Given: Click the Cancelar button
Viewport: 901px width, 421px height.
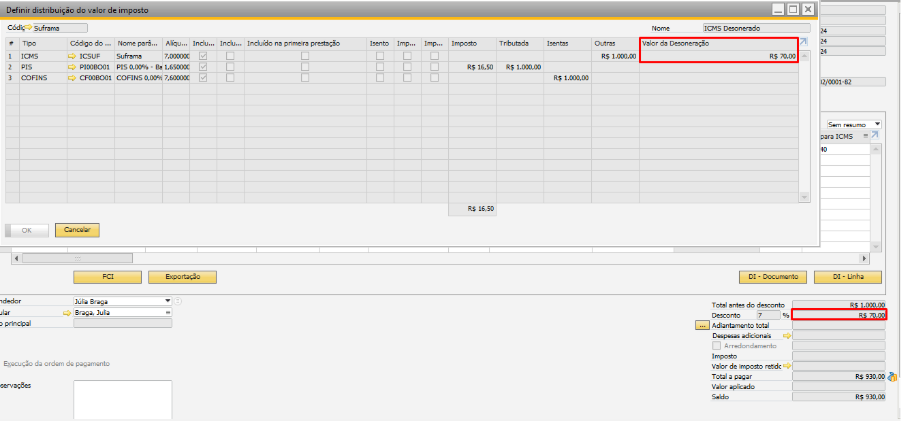Looking at the screenshot, I should pos(77,230).
